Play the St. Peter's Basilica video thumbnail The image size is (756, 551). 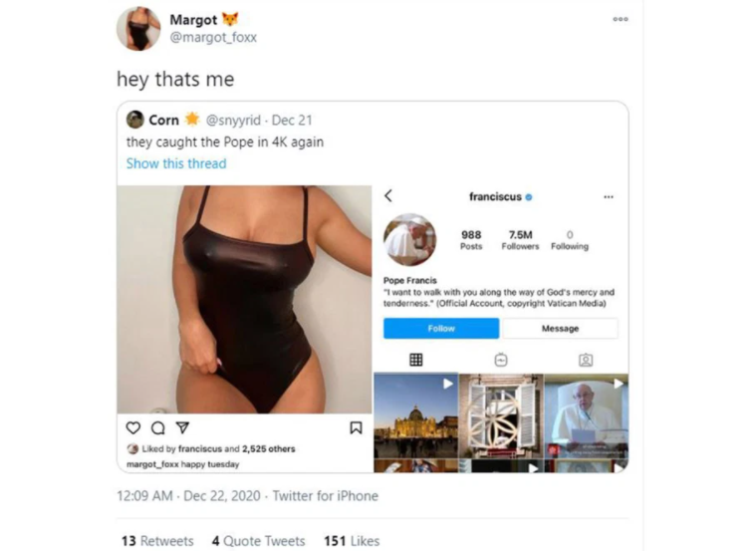coord(415,415)
